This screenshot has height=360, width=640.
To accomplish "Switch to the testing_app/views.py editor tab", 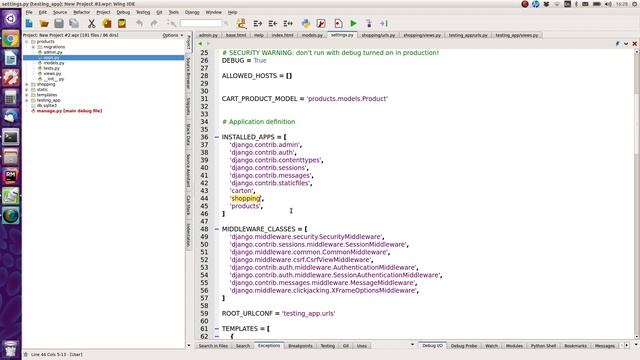I will (517, 36).
